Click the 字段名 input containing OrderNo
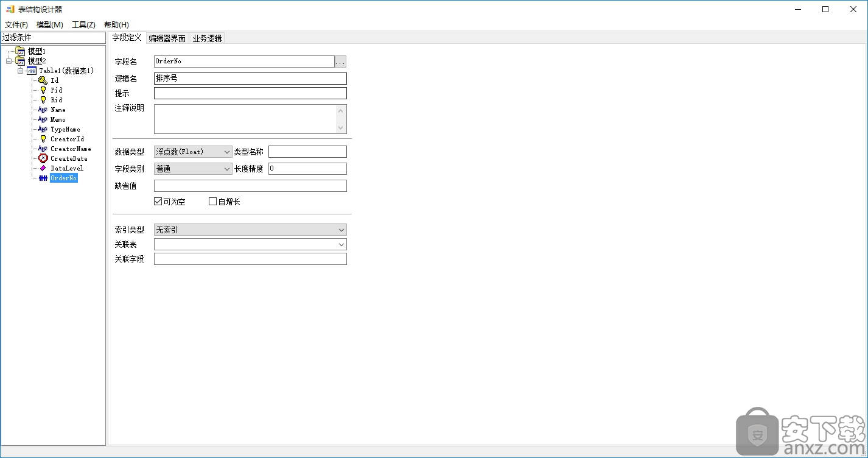 [x=244, y=62]
